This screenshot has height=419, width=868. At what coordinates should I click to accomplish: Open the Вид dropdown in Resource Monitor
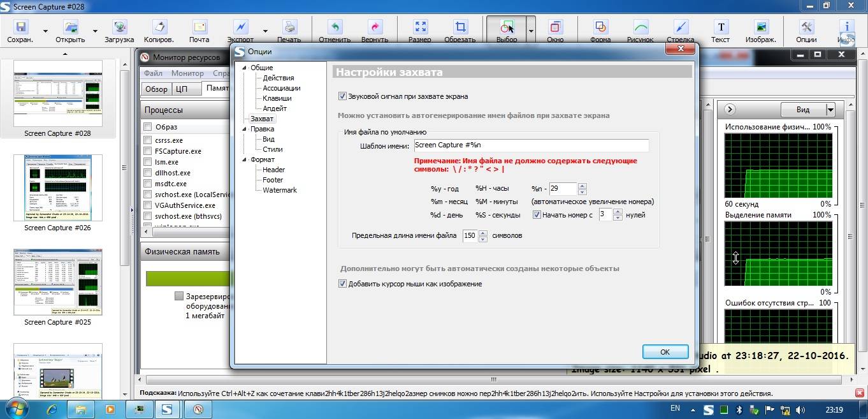click(x=830, y=110)
